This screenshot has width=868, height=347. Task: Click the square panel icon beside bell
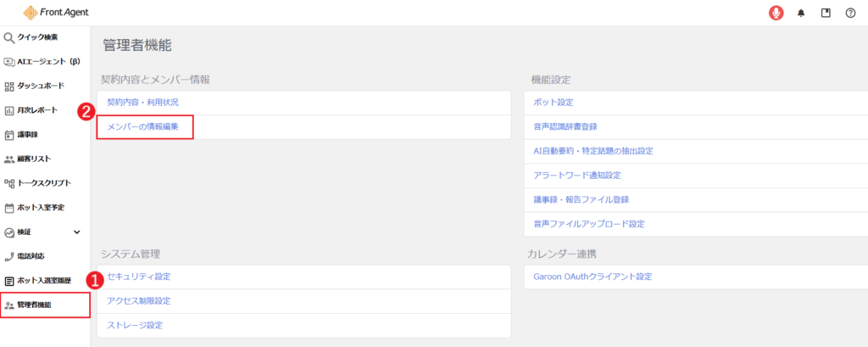826,13
